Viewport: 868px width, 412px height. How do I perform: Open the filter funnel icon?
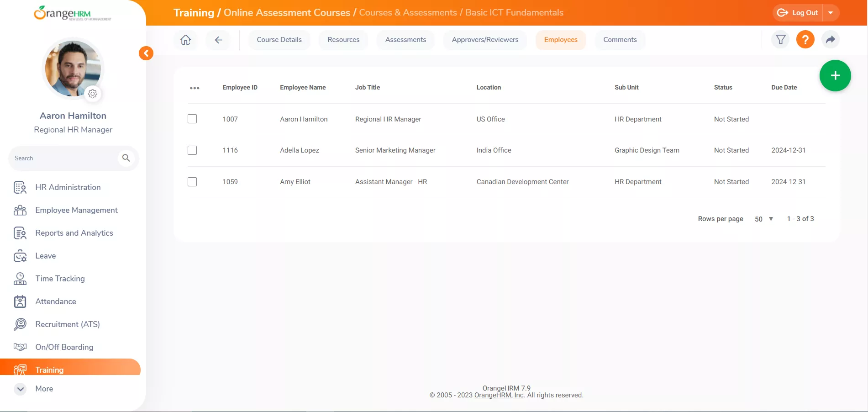pos(781,40)
